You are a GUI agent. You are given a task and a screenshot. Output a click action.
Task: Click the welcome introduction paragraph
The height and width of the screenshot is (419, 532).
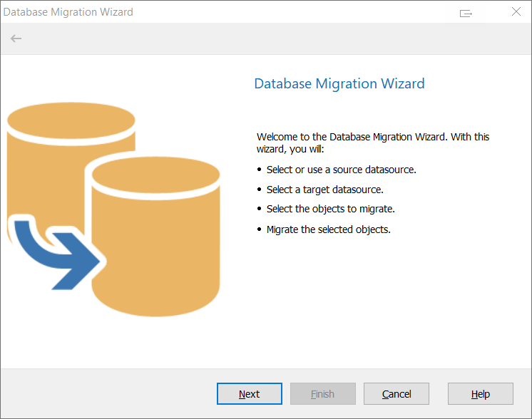[x=372, y=143]
